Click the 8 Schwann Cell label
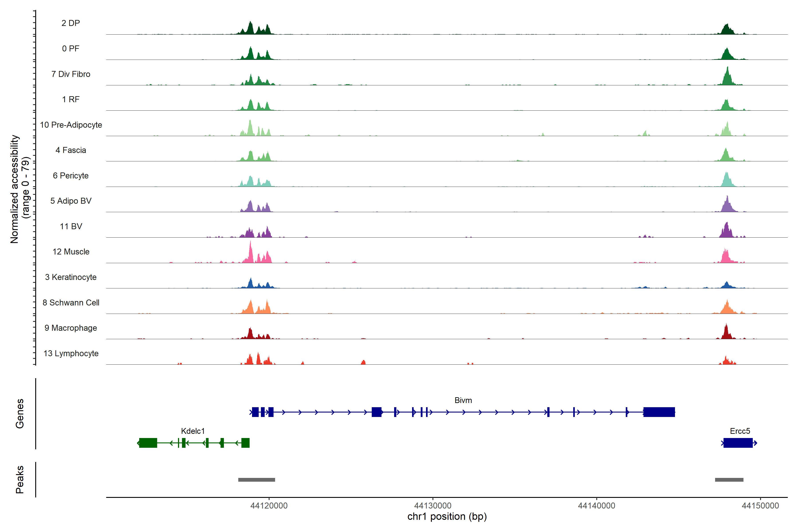Screen dimensions: 798x532 pyautogui.click(x=71, y=303)
